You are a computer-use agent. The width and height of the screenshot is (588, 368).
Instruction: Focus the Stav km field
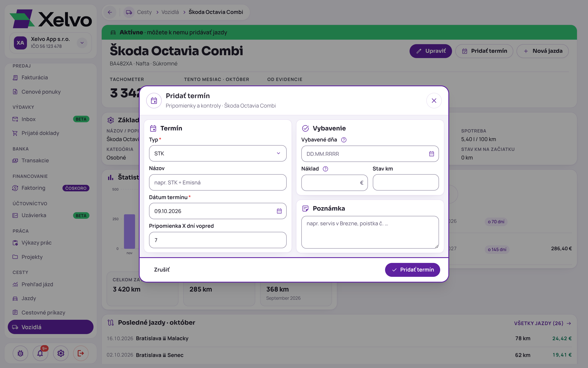coord(405,182)
